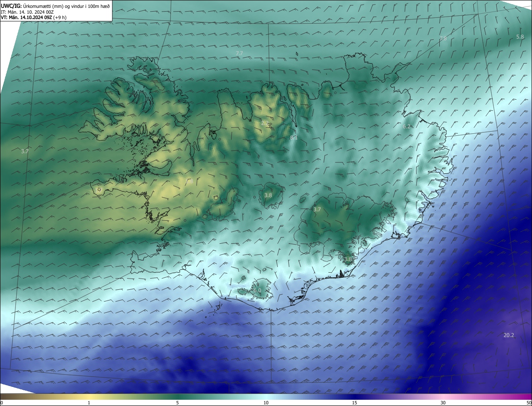The image size is (532, 406).
Task: Click the 5.8 value label on the map
Action: tap(520, 37)
